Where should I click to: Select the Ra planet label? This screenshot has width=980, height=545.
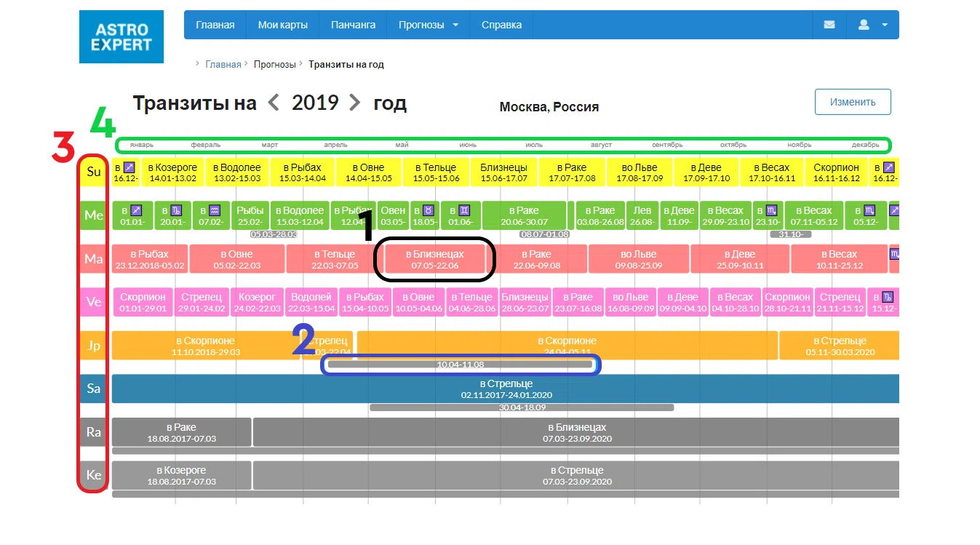click(94, 432)
